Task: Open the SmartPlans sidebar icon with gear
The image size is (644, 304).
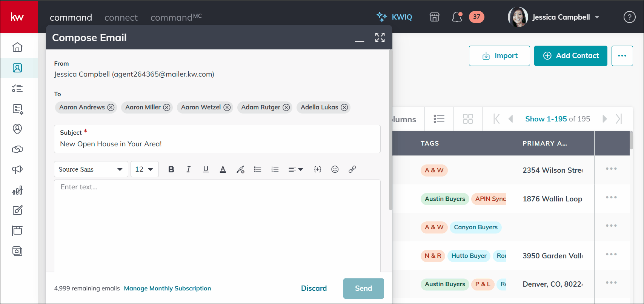Action: [17, 109]
